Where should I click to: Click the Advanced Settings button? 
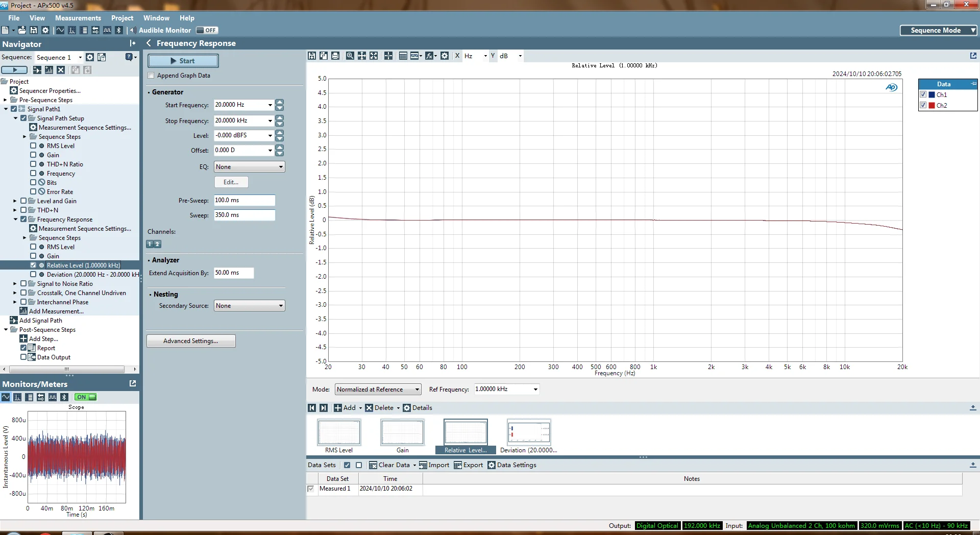pos(191,341)
